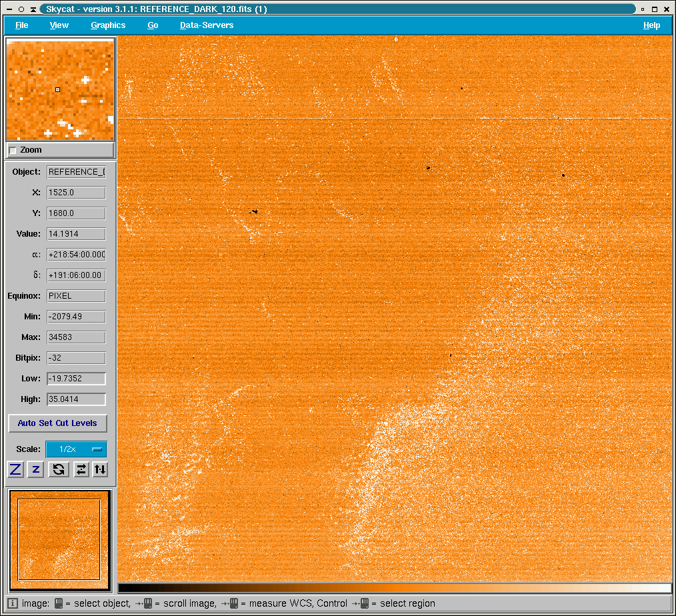Viewport: 676px width, 616px height.
Task: Click the title bar pin icon left of the Skycat title
Action: click(x=33, y=9)
